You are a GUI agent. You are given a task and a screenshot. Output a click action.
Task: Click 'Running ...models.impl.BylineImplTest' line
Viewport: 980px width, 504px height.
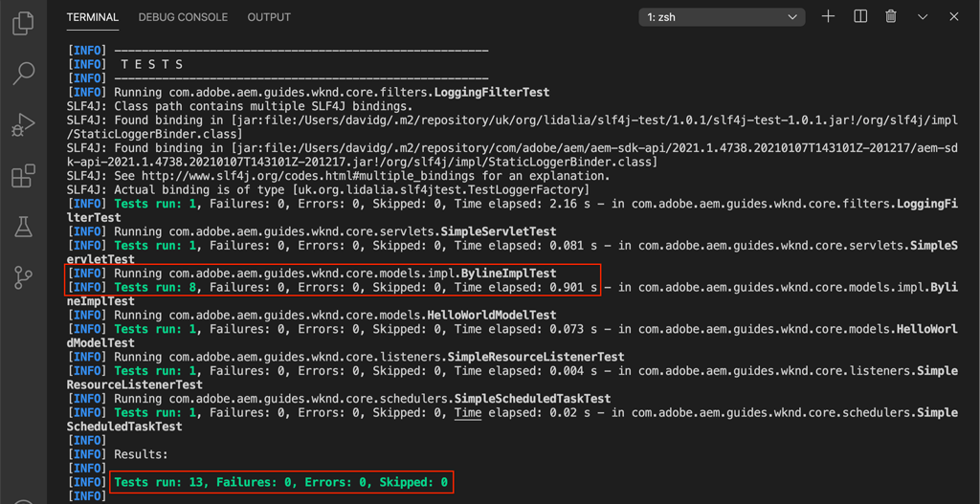coord(311,274)
